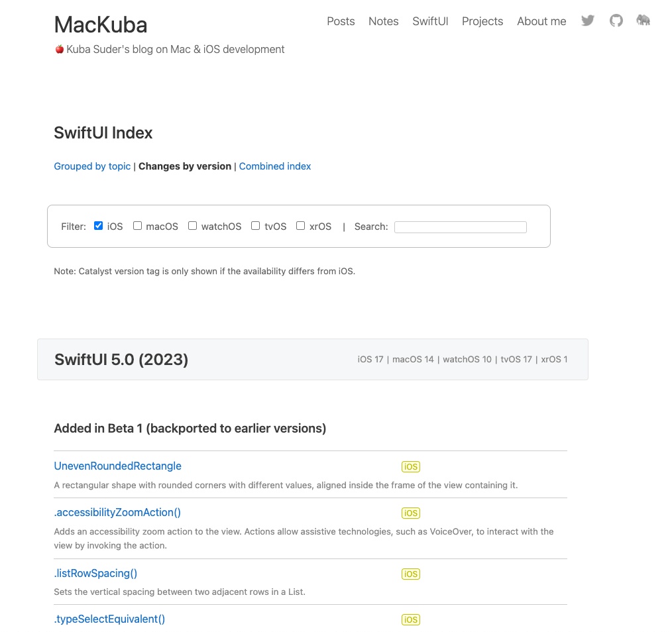Image resolution: width=672 pixels, height=632 pixels.
Task: Open the .listRowSpacing() entry
Action: coord(95,573)
